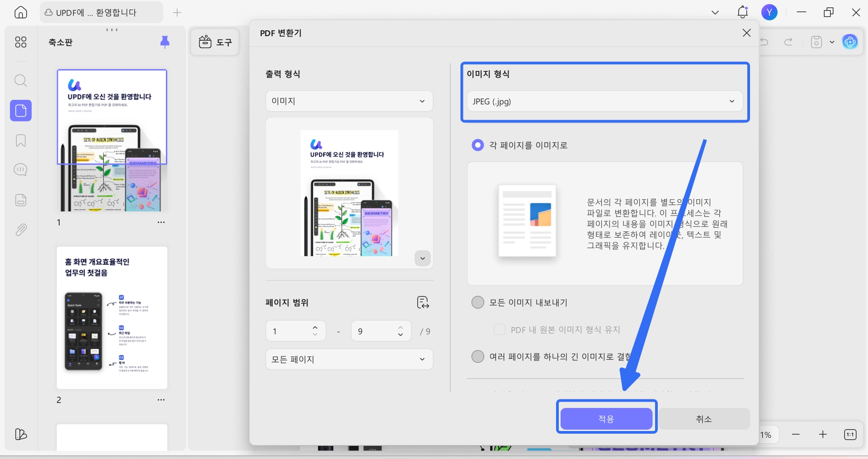Image resolution: width=868 pixels, height=459 pixels.
Task: Open the tab list chevron in title bar
Action: (x=715, y=13)
